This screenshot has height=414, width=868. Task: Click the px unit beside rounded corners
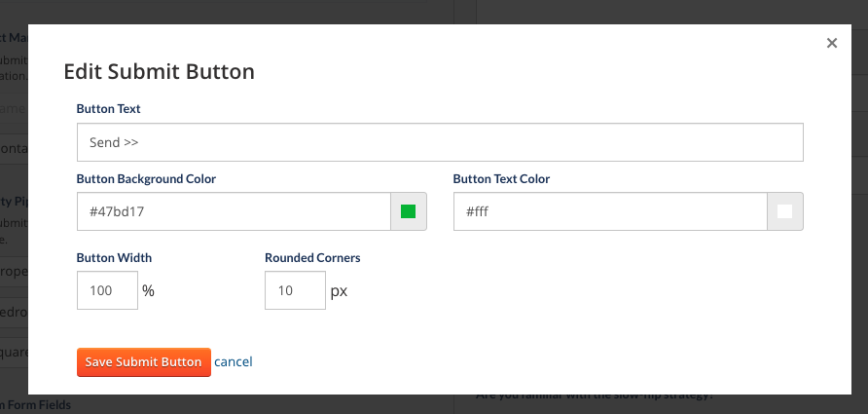coord(339,291)
